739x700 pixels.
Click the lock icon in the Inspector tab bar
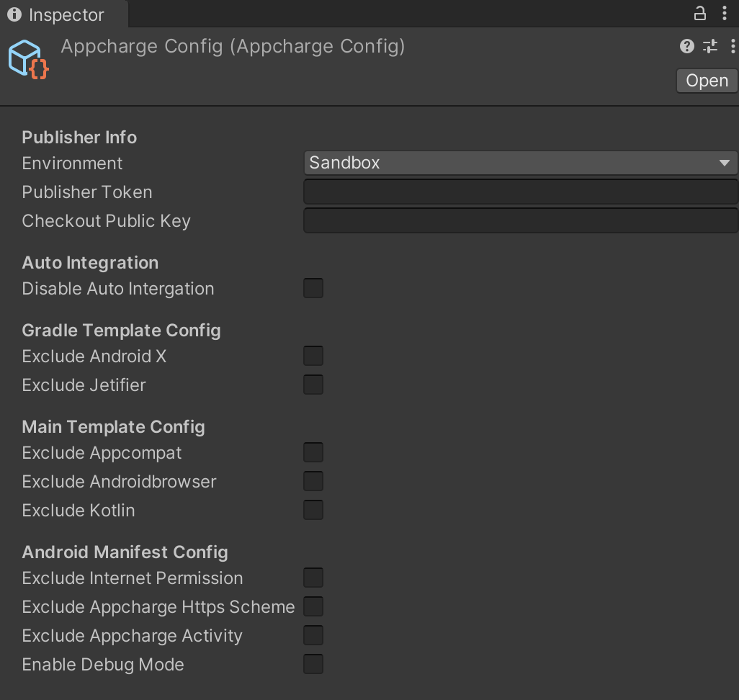[700, 13]
